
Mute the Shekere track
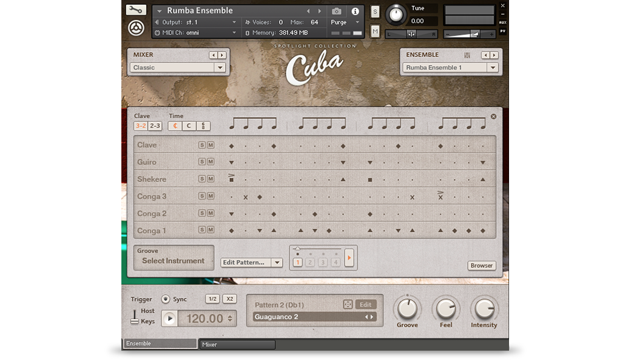211,178
